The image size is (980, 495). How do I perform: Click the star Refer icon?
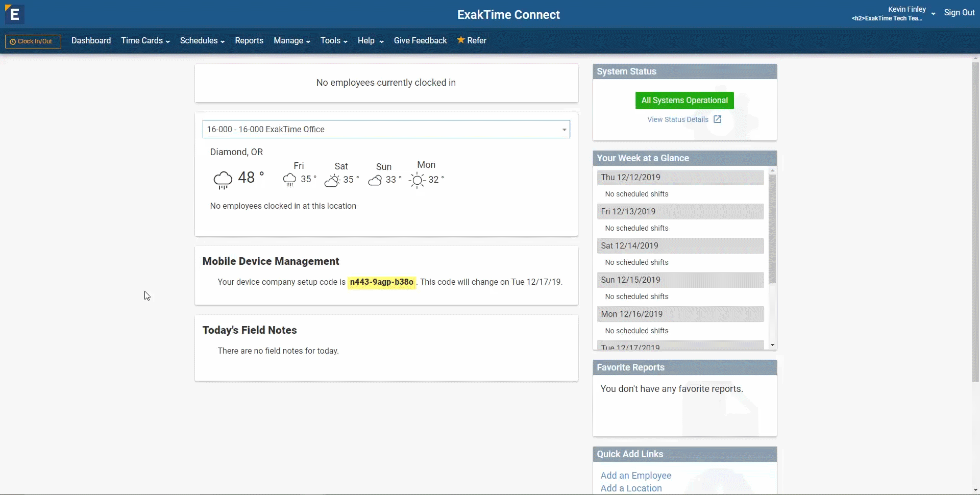coord(461,40)
